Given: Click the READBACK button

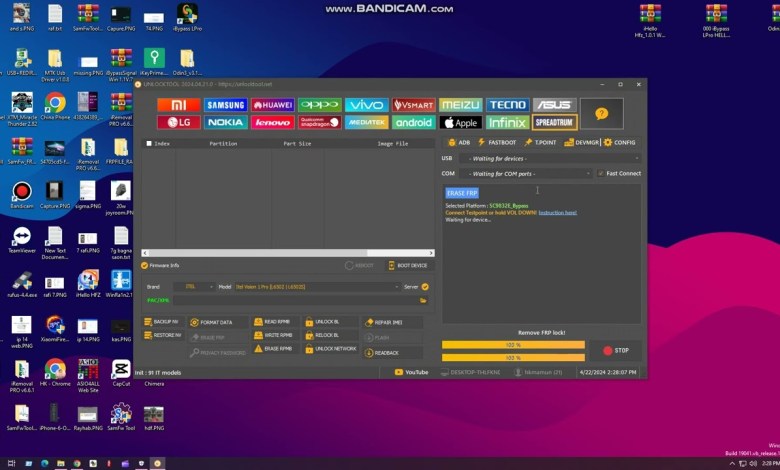Looking at the screenshot, I should point(392,353).
